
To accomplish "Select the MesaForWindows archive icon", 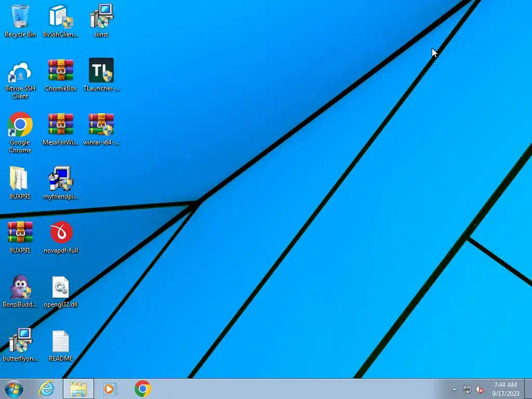I will pyautogui.click(x=60, y=129).
